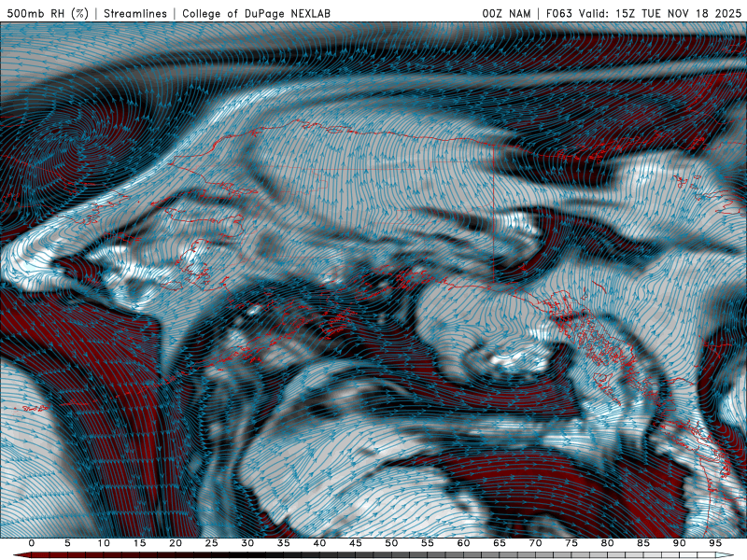The width and height of the screenshot is (747, 560).
Task: Click the colorbar label '5'
Action: tap(67, 543)
